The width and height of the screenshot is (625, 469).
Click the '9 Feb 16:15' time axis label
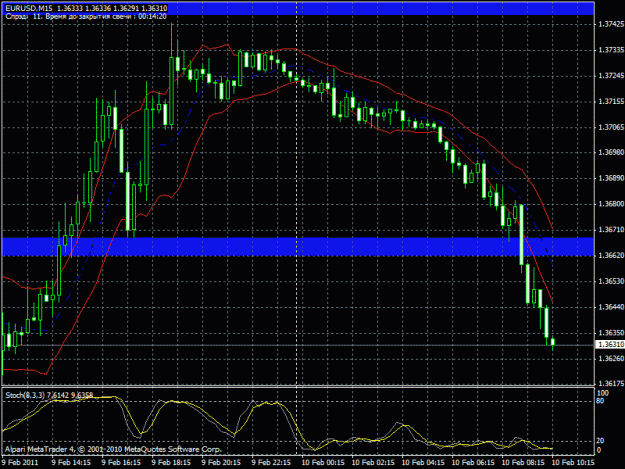[121, 462]
